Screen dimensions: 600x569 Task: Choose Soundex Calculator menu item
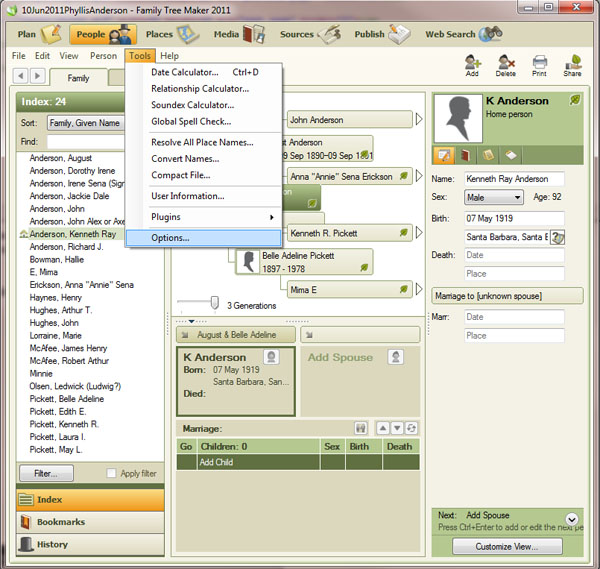[x=204, y=105]
